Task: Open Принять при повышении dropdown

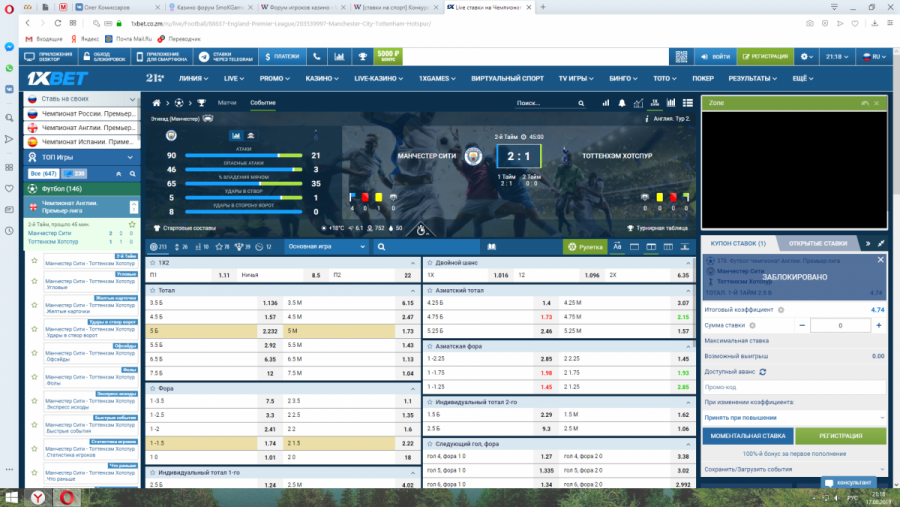Action: 795,417
